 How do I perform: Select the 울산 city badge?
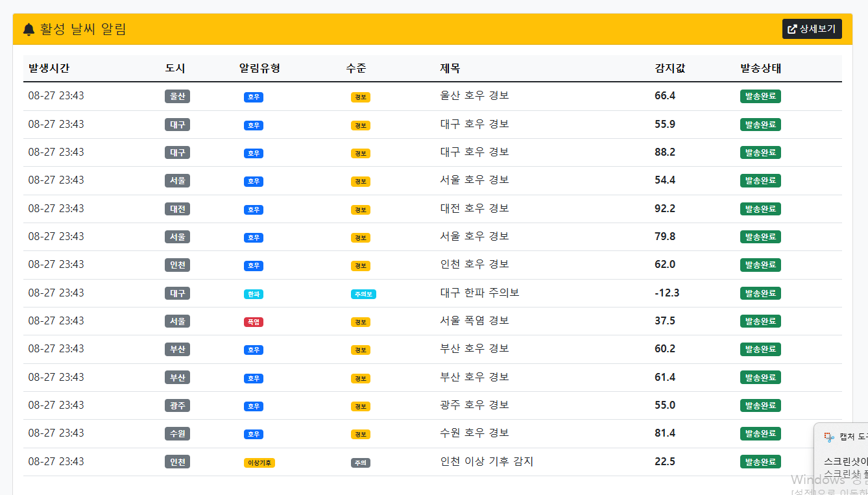coord(177,97)
